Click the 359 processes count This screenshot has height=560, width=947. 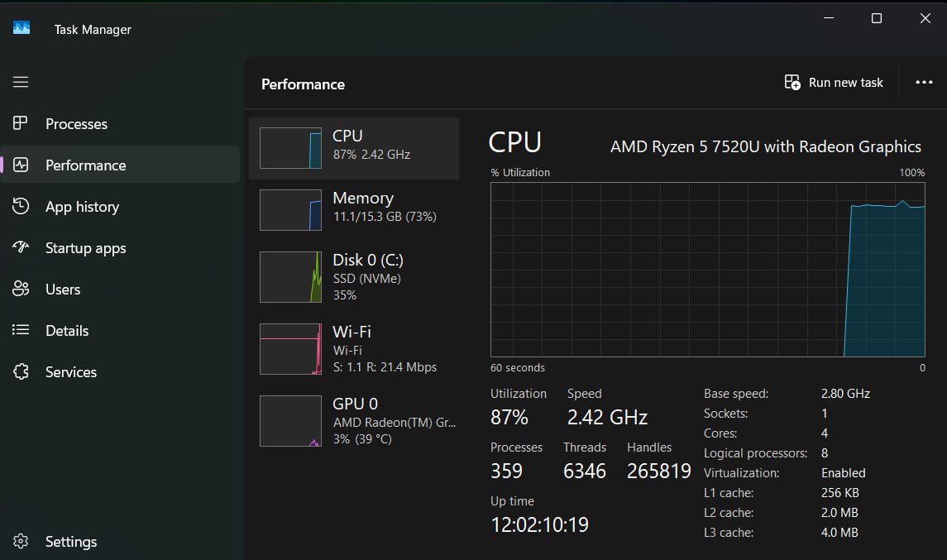click(506, 471)
